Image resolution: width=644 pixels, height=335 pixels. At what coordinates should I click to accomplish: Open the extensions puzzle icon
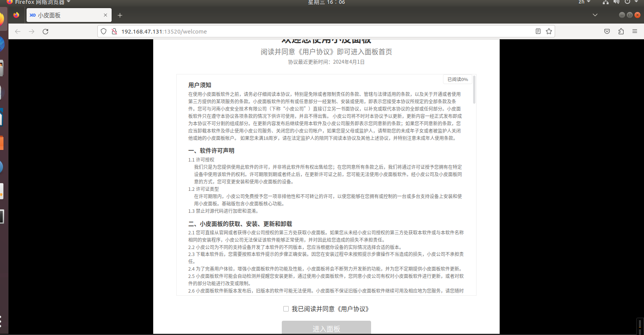tap(621, 32)
